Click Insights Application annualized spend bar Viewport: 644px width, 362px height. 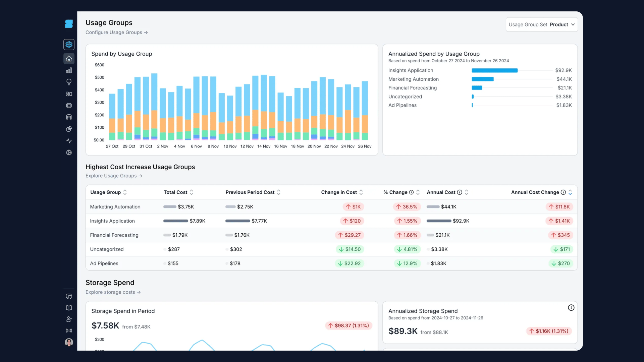(494, 70)
